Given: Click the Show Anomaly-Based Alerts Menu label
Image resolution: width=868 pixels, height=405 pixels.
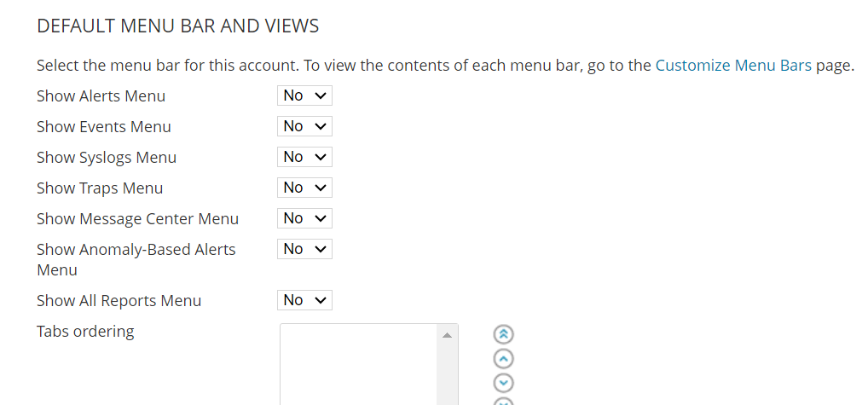Looking at the screenshot, I should (136, 259).
